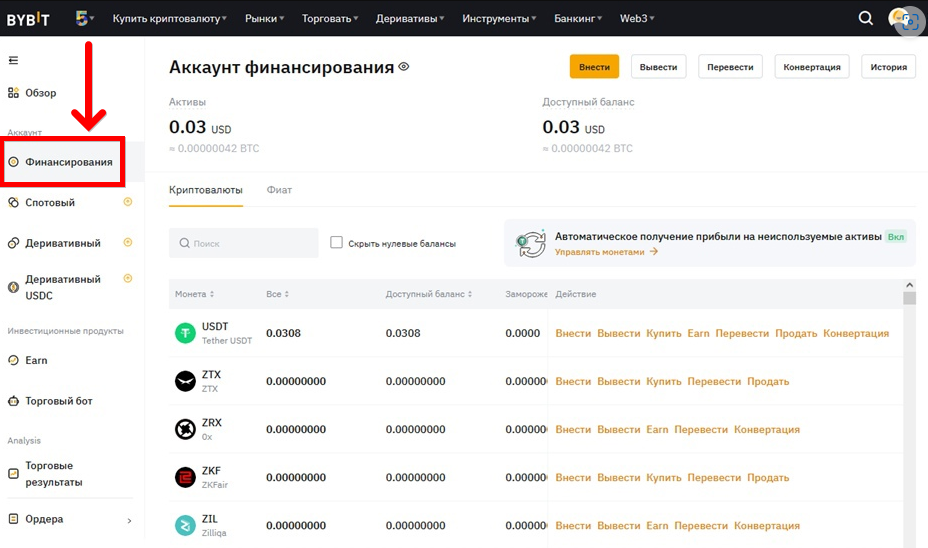Open the 5th anniversary badge menu

click(85, 18)
